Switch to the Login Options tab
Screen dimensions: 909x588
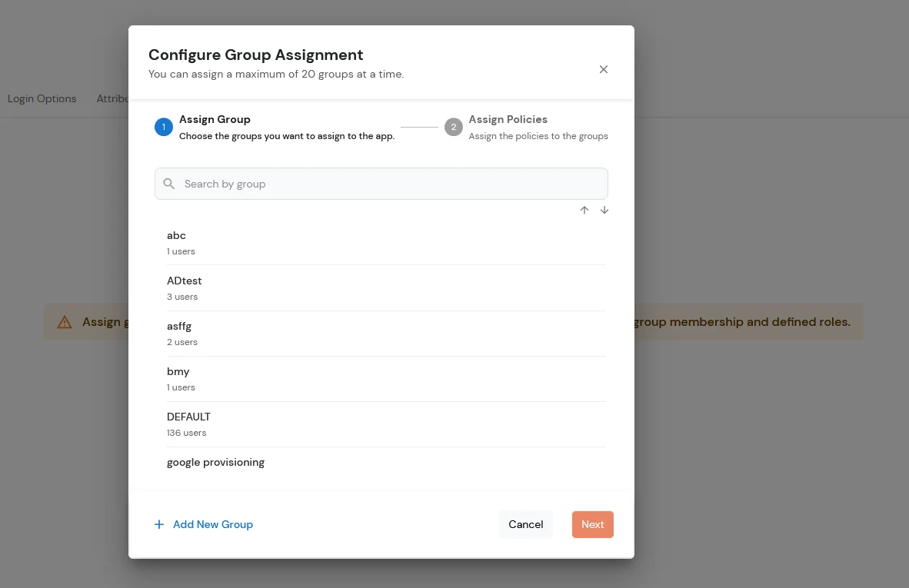[42, 98]
